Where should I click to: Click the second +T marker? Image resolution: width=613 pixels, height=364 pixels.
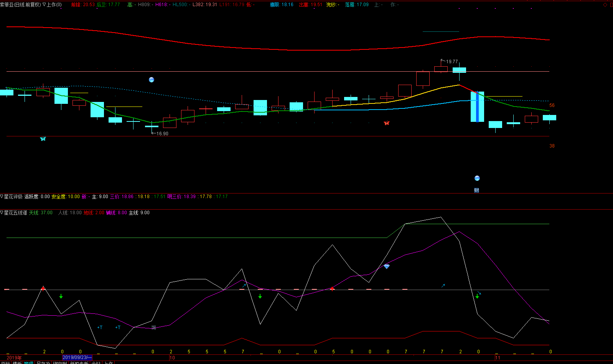[118, 328]
